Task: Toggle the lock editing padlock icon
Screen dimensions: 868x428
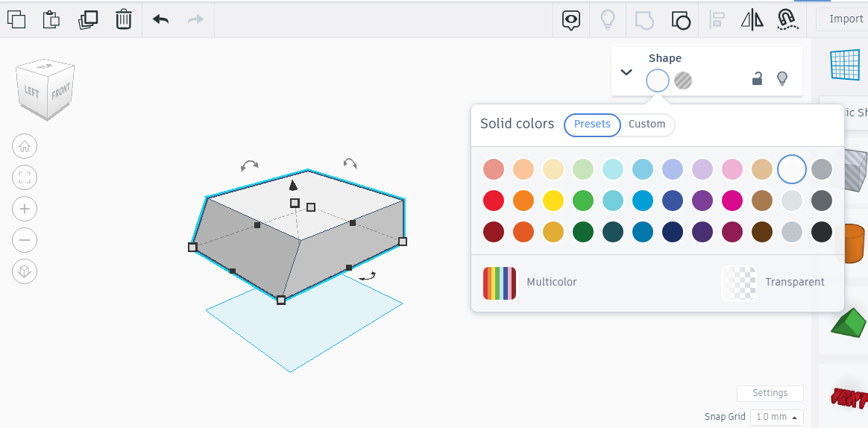Action: [758, 78]
